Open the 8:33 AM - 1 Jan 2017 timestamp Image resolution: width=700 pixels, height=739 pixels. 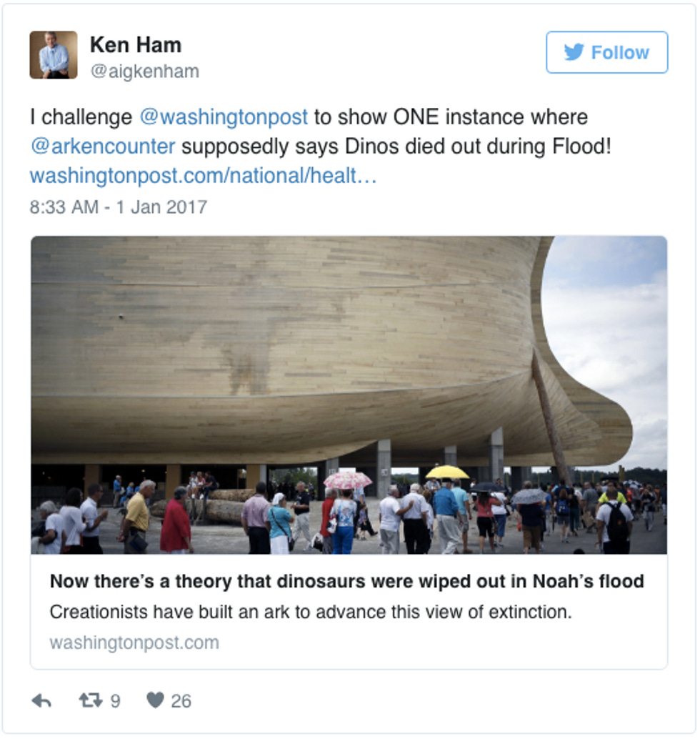119,207
